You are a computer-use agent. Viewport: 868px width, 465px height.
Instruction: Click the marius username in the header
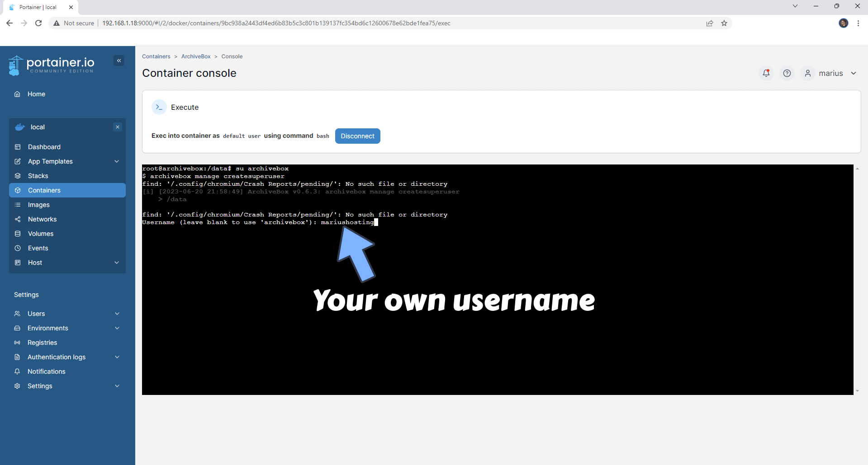coord(830,73)
